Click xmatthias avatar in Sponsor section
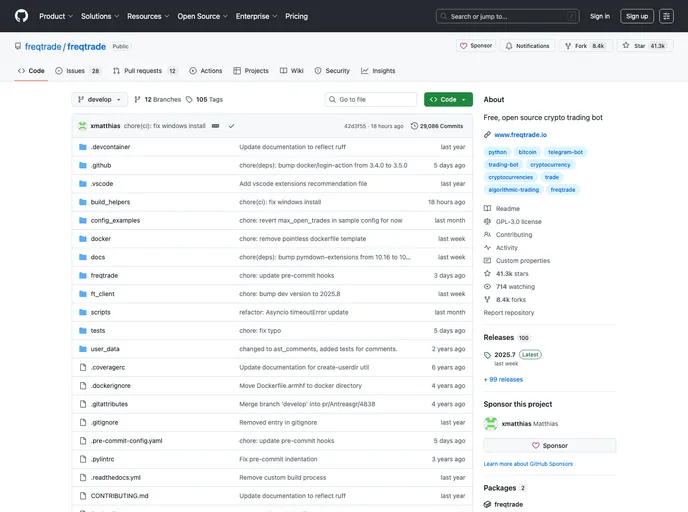 pyautogui.click(x=491, y=424)
